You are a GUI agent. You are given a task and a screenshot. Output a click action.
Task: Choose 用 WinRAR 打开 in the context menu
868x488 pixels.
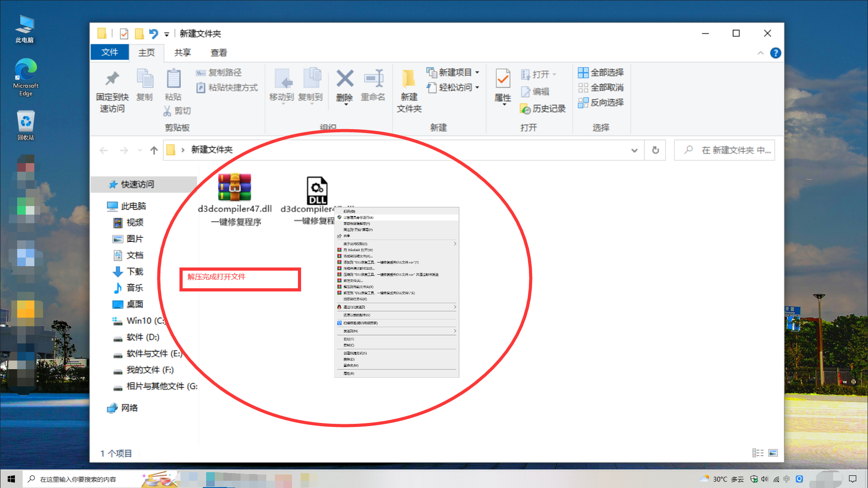click(396, 250)
